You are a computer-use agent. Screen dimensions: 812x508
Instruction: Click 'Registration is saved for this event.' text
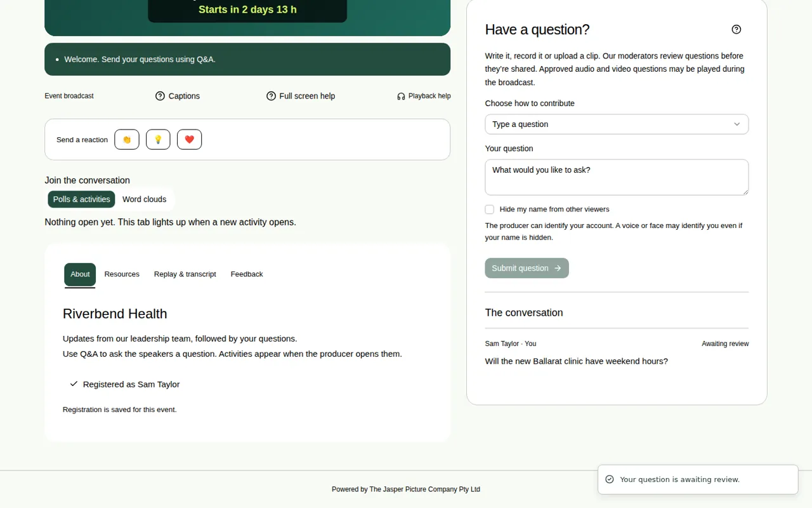[120, 410]
